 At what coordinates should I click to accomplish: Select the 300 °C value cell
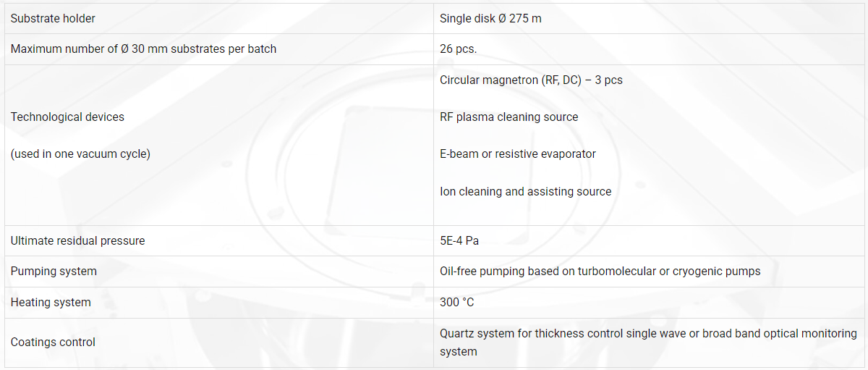click(649, 303)
